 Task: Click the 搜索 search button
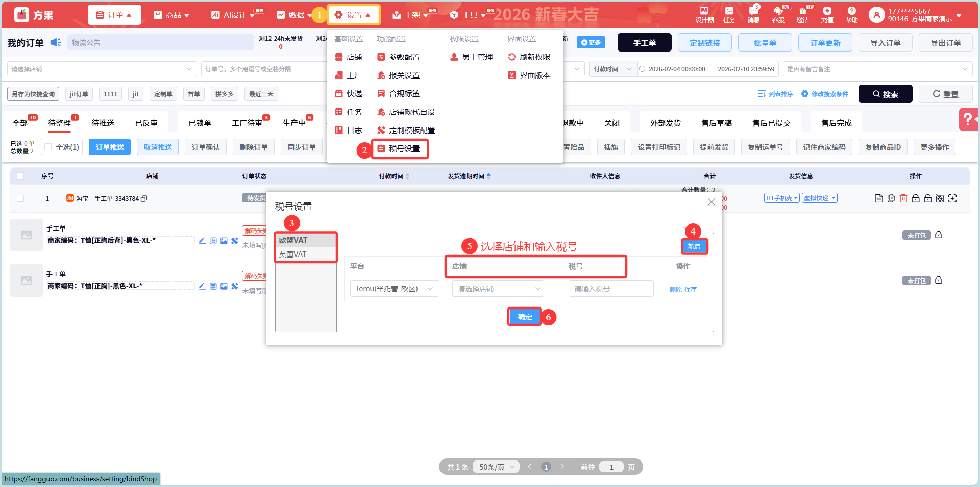coord(885,94)
